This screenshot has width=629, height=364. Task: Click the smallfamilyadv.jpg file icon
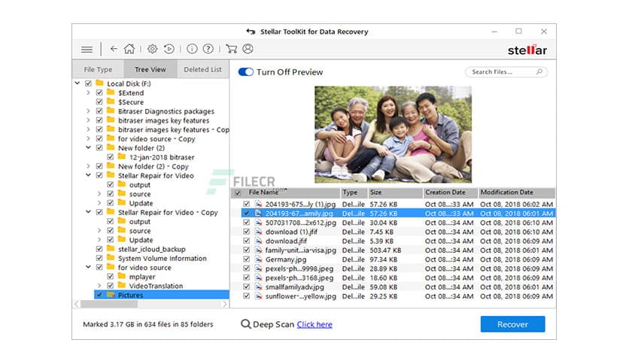coord(259,287)
